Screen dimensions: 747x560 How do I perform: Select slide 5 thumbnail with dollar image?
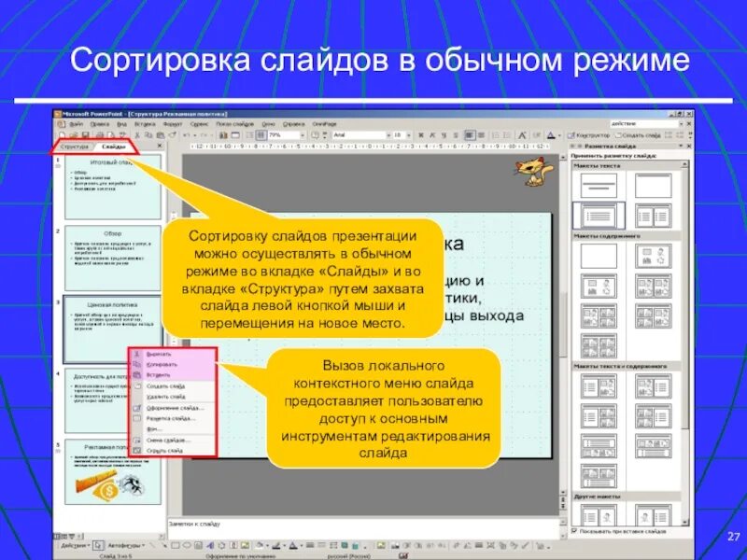[x=113, y=472]
